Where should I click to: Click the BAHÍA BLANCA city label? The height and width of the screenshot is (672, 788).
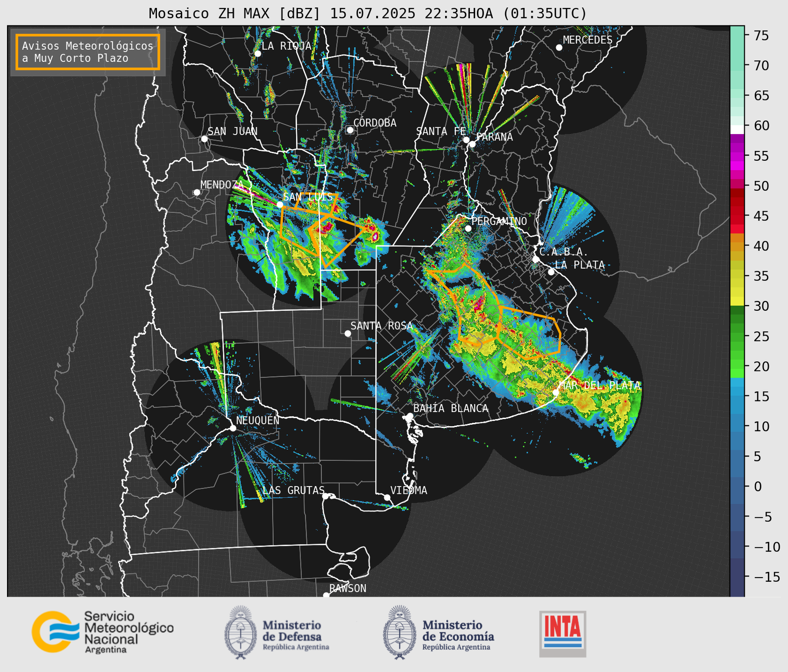[x=451, y=408]
